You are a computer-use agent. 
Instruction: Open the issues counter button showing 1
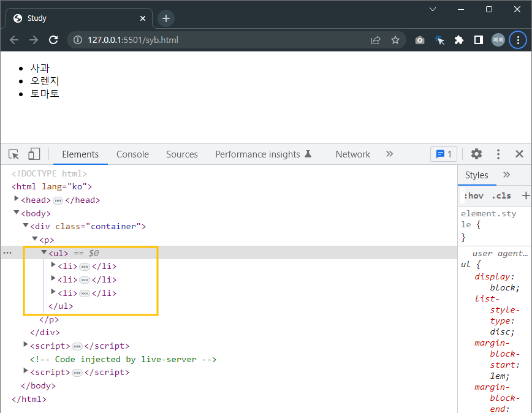[x=444, y=154]
